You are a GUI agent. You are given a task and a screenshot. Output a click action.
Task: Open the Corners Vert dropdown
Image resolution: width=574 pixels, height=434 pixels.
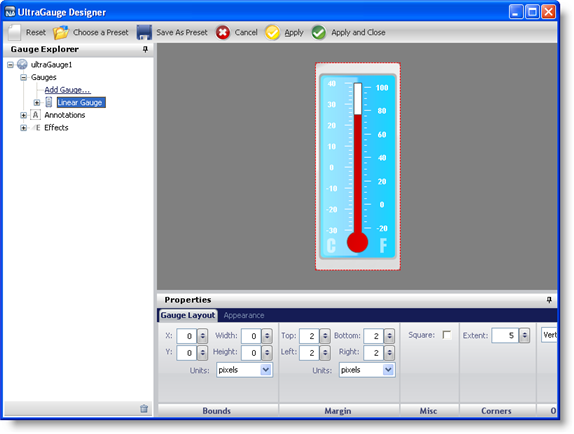pos(549,335)
